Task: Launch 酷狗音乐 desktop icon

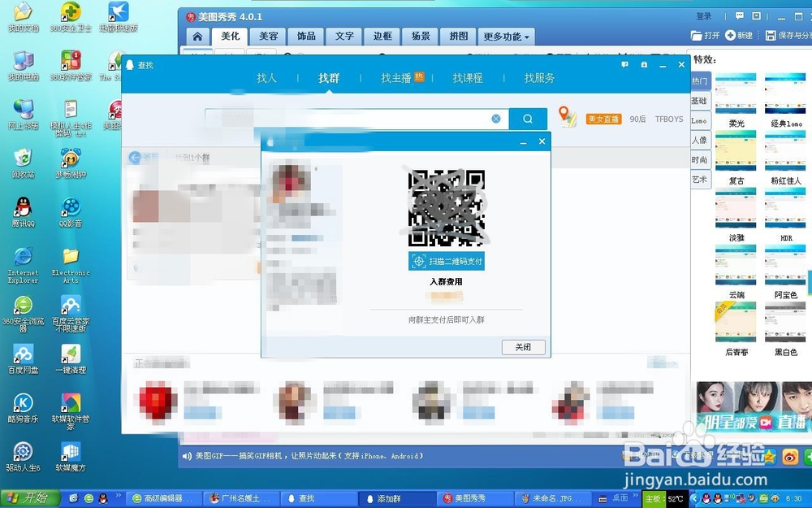Action: point(24,407)
